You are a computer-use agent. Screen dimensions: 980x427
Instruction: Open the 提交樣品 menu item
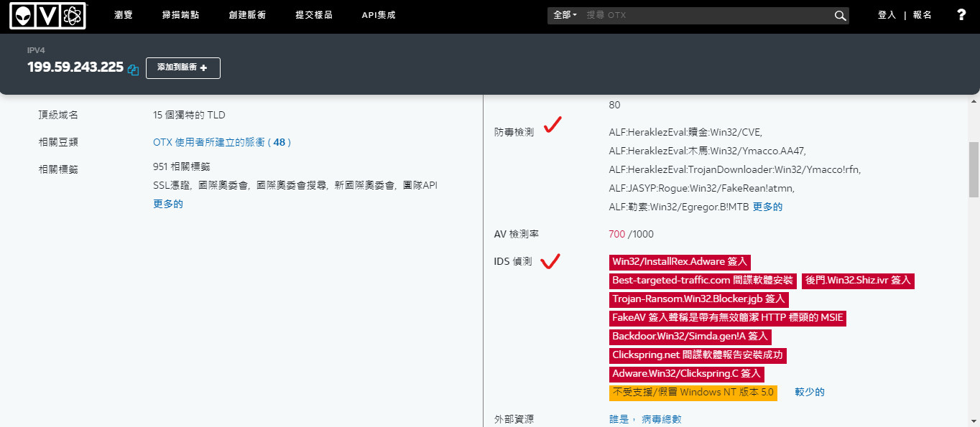coord(314,15)
